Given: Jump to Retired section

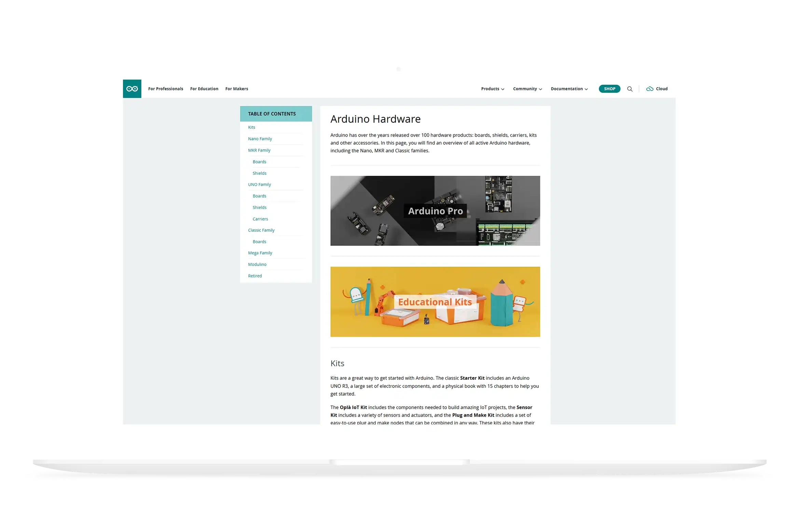Looking at the screenshot, I should coord(255,276).
